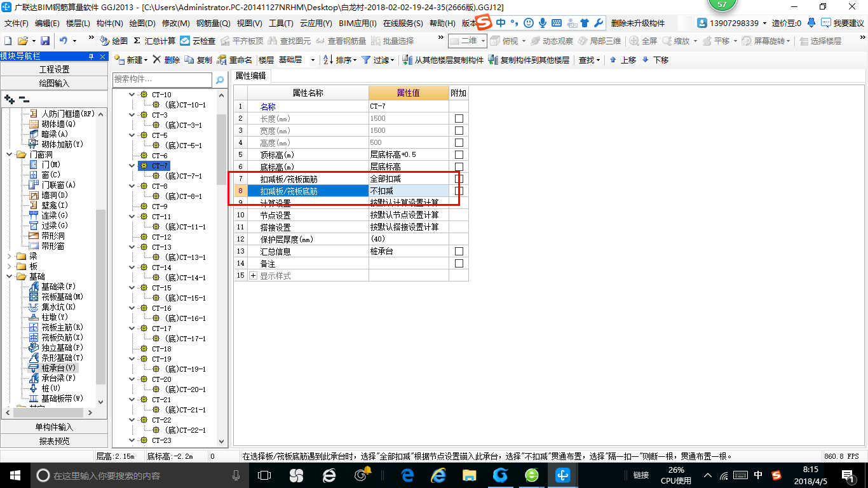Viewport: 868px width, 488px height.
Task: Open 报表预览
Action: pos(54,441)
